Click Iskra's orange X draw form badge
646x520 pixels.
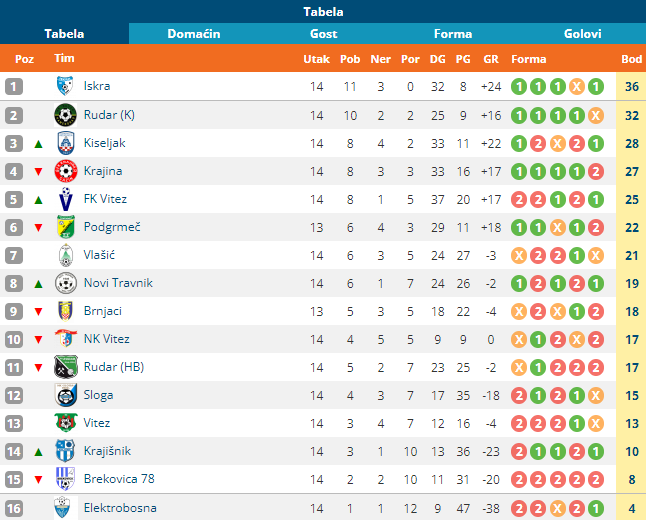(x=577, y=87)
